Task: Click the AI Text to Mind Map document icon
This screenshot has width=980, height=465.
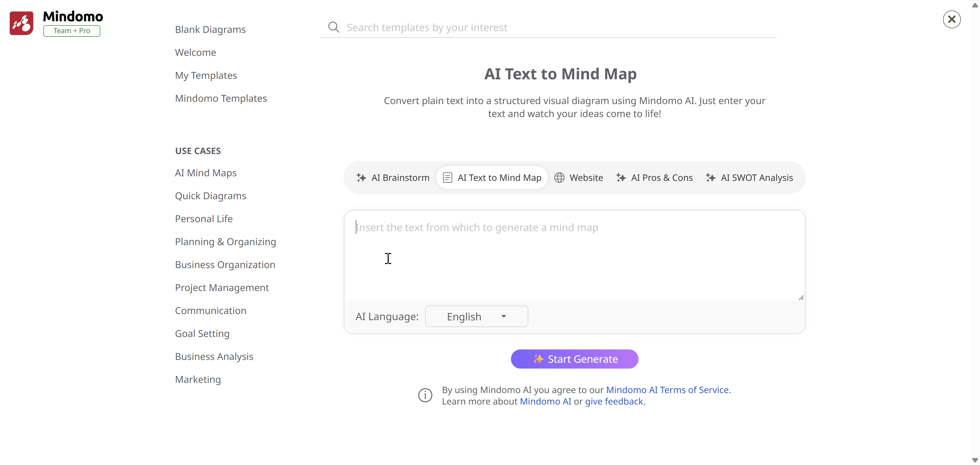Action: pos(447,178)
